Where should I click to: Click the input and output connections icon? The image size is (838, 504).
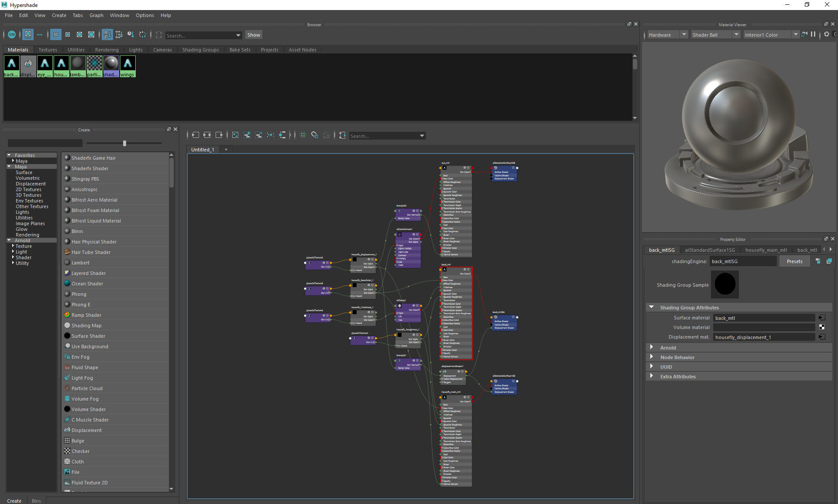[x=207, y=135]
